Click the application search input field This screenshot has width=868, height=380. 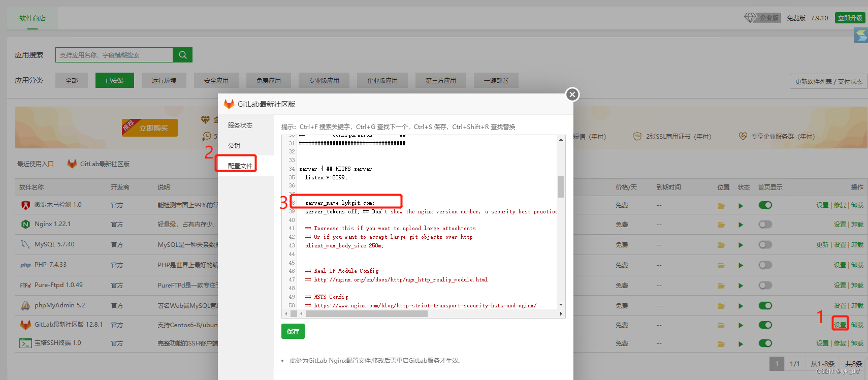click(x=114, y=55)
